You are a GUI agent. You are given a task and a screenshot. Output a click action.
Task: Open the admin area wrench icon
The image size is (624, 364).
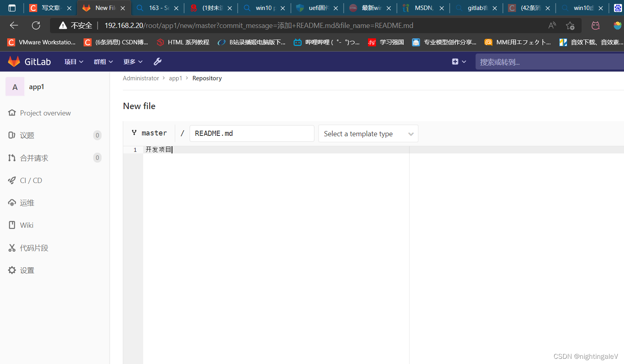(157, 61)
